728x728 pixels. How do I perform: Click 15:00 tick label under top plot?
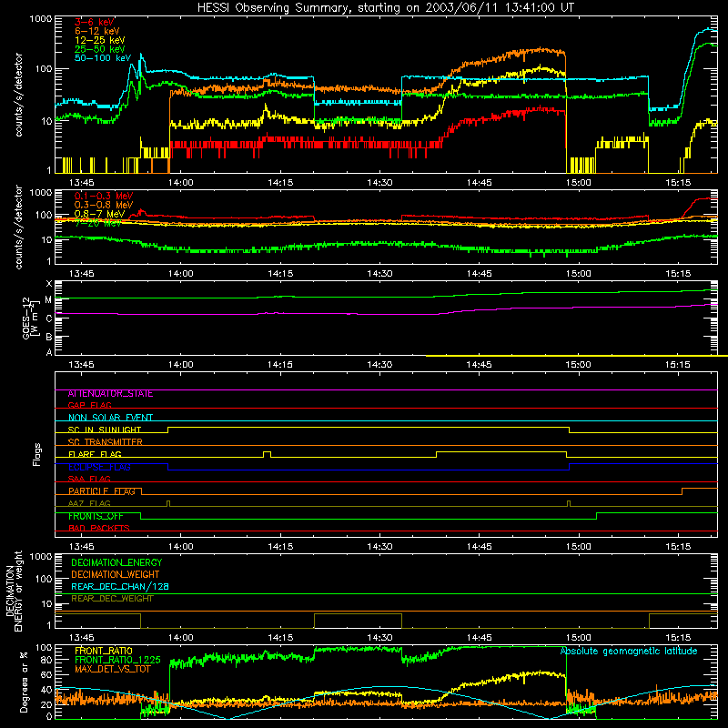click(x=579, y=183)
